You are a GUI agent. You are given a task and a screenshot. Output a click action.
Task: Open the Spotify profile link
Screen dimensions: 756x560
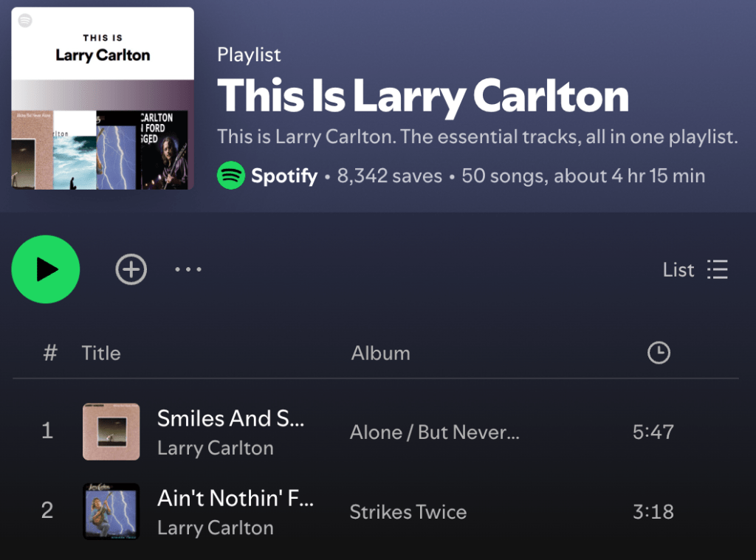[284, 176]
